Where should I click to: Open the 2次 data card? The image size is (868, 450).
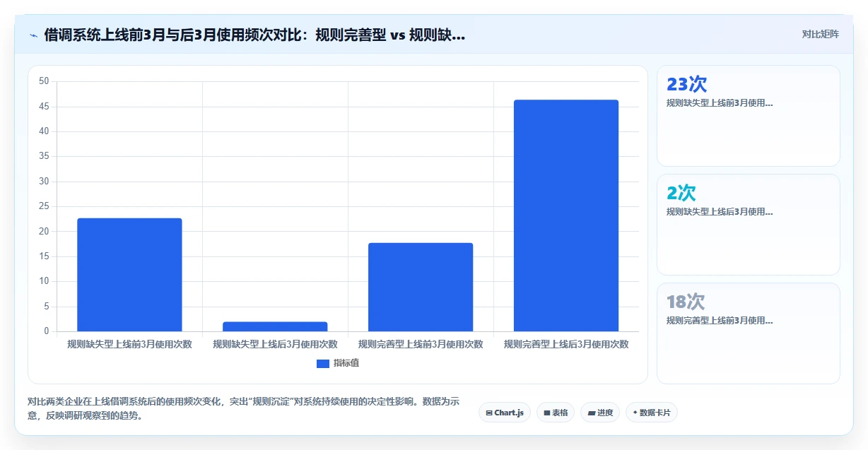[x=749, y=225]
